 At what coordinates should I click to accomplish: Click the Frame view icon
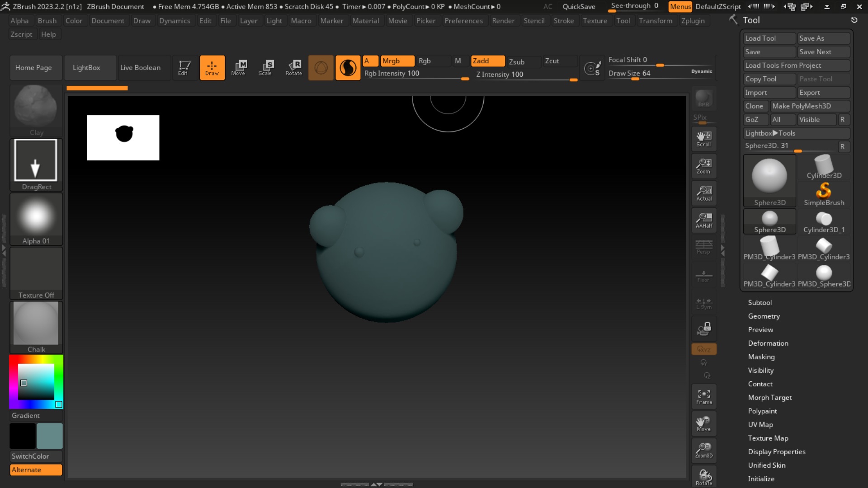point(704,396)
